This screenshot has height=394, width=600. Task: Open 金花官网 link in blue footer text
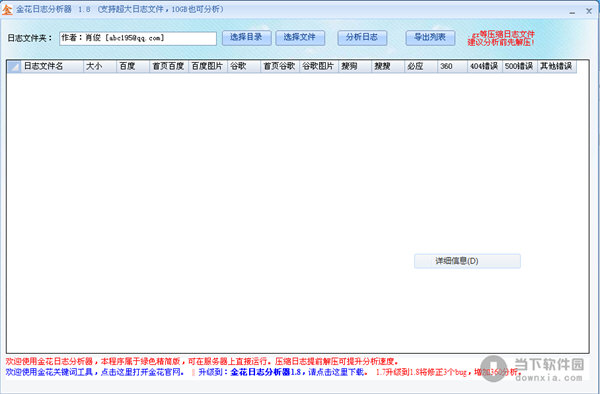(95, 372)
